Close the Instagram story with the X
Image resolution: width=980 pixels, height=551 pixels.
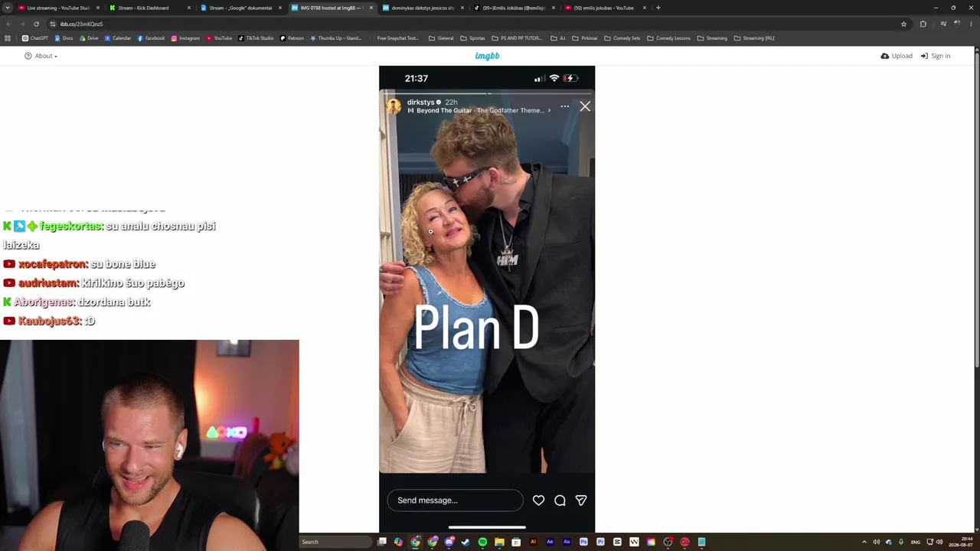tap(585, 106)
